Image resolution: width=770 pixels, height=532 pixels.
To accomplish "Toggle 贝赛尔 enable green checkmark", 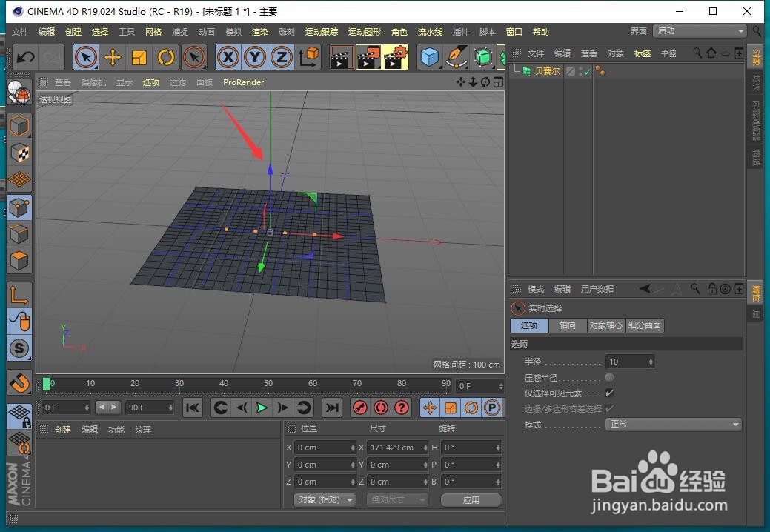I will [588, 72].
